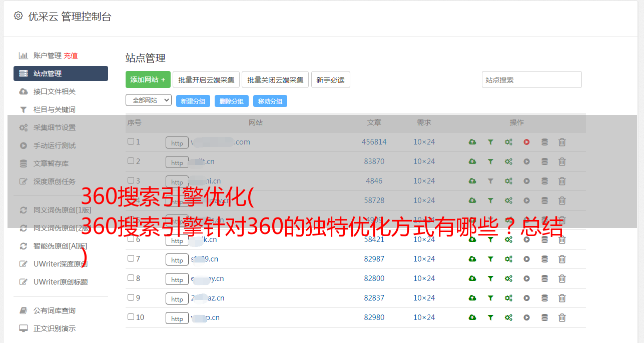Click the red run icon in row 1
The height and width of the screenshot is (343, 644).
click(526, 142)
